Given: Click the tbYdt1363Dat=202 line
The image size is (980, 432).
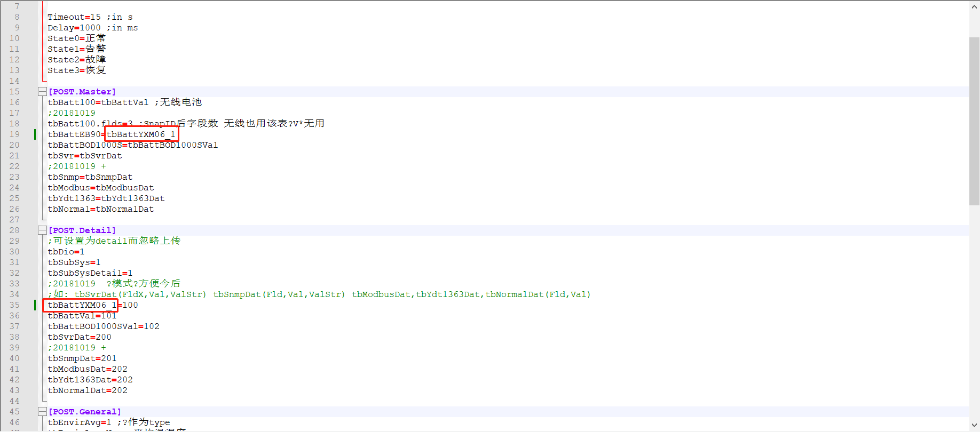Looking at the screenshot, I should 90,380.
